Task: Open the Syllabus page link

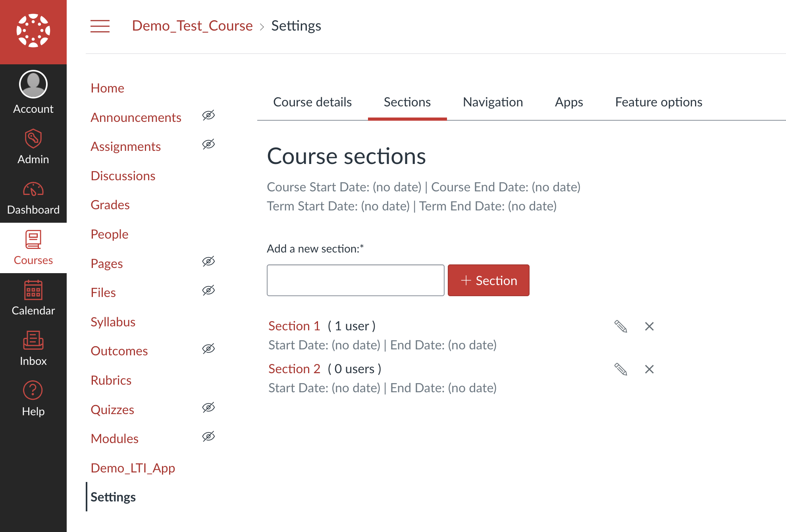Action: (113, 322)
